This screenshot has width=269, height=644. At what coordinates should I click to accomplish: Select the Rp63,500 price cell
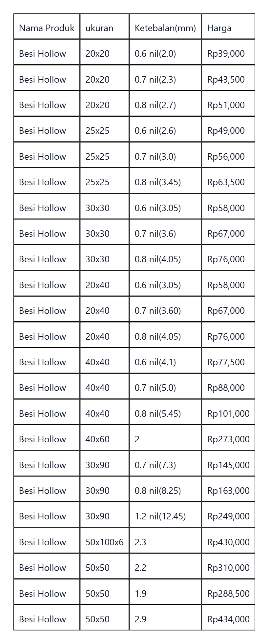[x=228, y=181]
